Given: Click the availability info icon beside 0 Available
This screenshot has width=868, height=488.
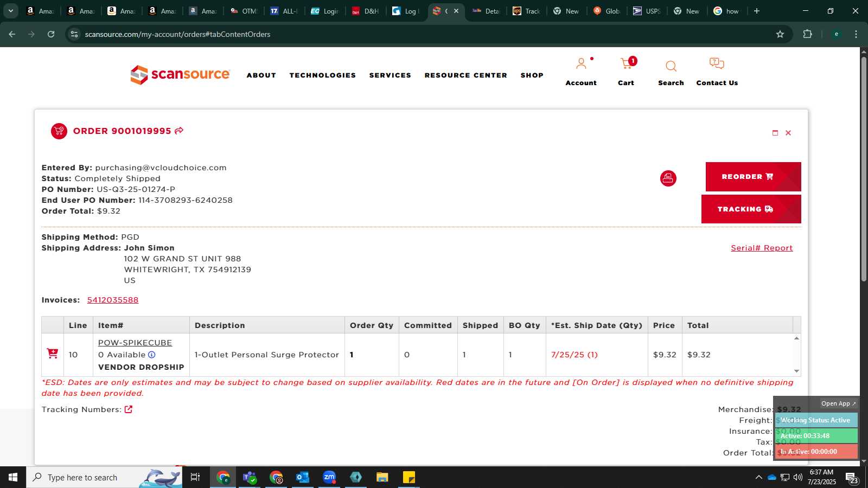Looking at the screenshot, I should pyautogui.click(x=152, y=355).
